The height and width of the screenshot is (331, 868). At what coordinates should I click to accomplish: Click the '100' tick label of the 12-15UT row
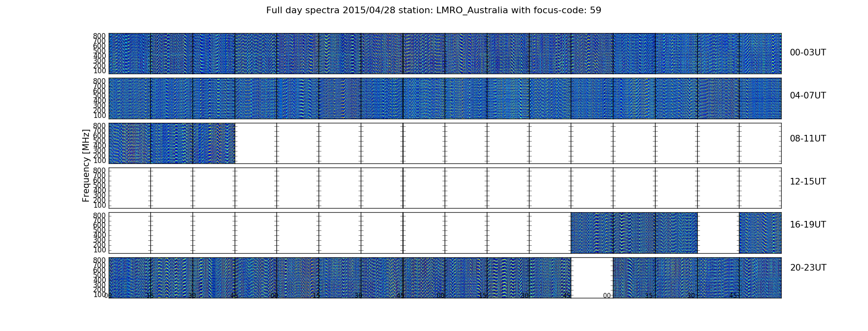click(99, 205)
